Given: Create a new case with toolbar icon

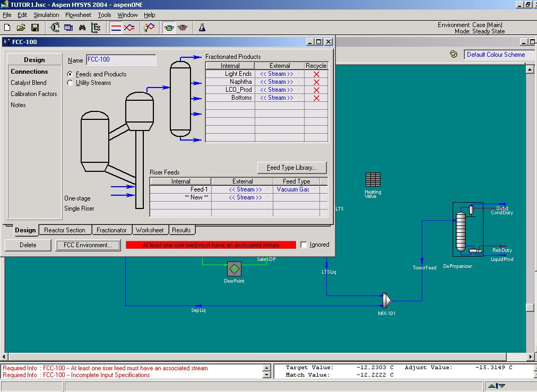Looking at the screenshot, I should 7,28.
